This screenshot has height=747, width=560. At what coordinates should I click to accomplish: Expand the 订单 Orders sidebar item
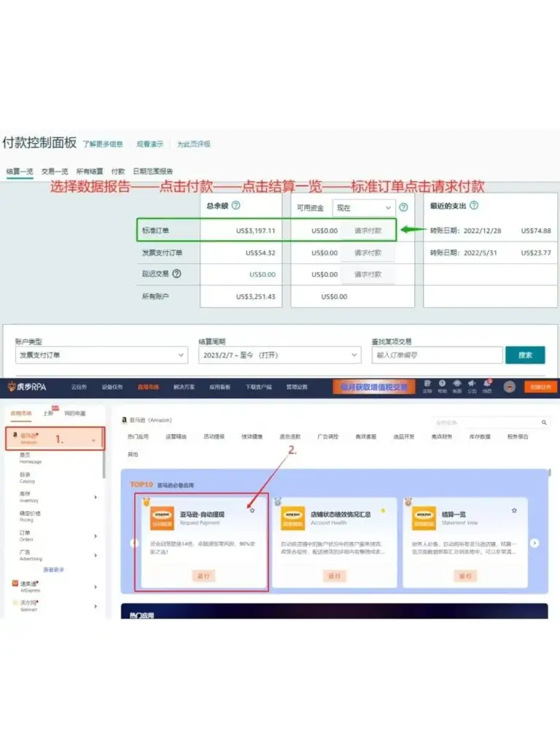[96, 536]
